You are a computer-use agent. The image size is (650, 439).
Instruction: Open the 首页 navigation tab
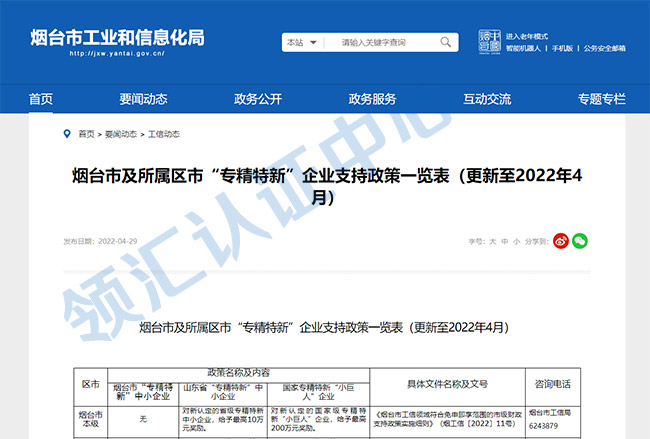click(x=41, y=99)
